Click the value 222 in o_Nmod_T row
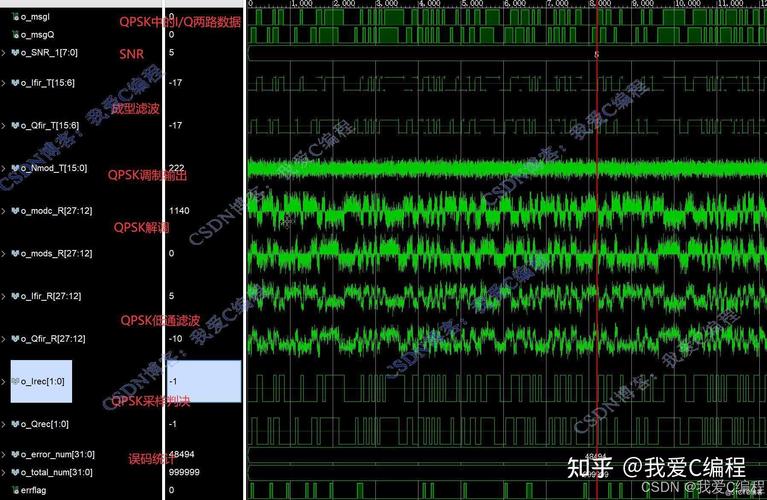767x500 pixels. [x=177, y=168]
